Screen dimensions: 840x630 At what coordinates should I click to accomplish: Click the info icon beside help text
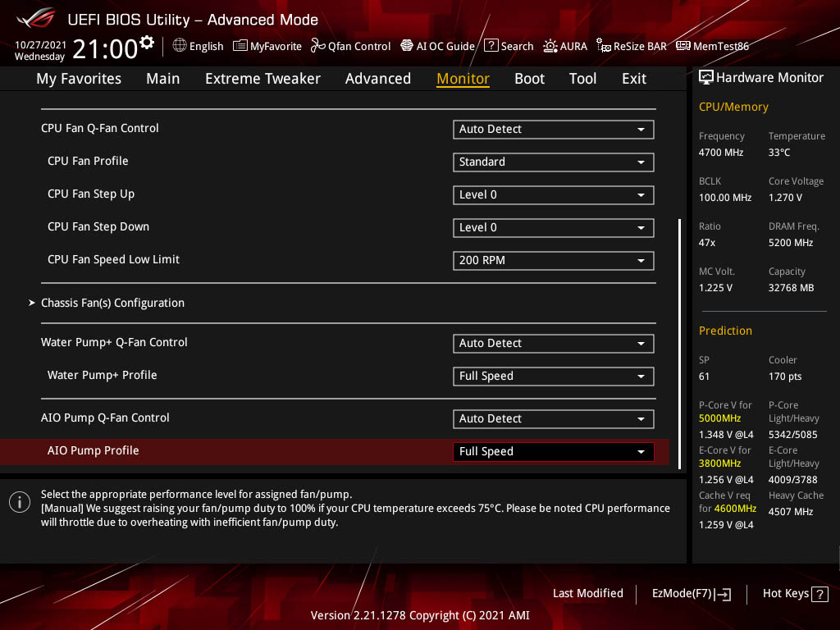[20, 502]
